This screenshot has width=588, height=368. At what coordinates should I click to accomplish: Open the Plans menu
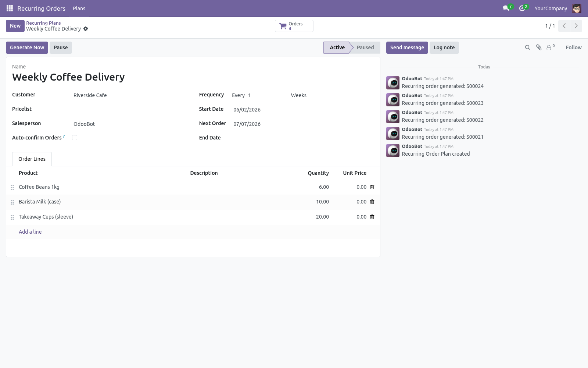[x=79, y=8]
